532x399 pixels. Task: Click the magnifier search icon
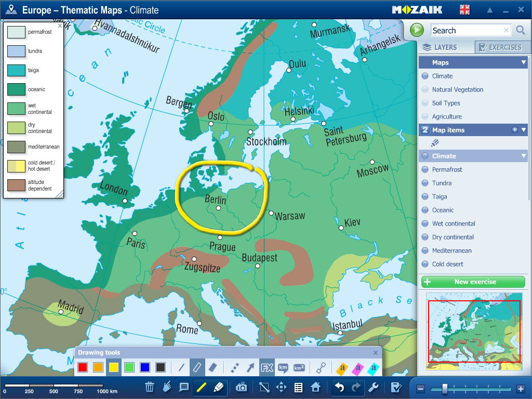(521, 31)
